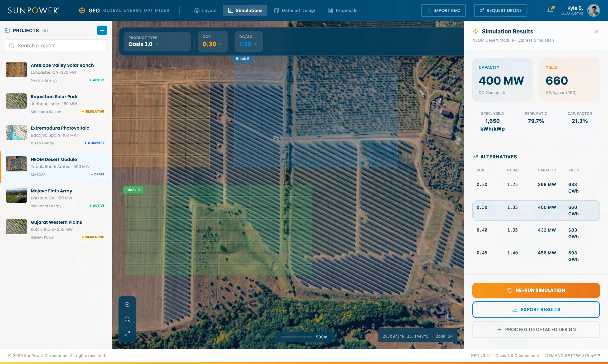Click the 21.3% Cap. Factor value
The width and height of the screenshot is (608, 364).
tap(579, 121)
